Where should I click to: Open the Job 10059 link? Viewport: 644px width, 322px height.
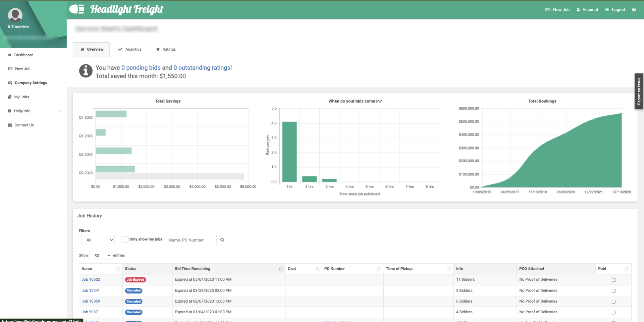tap(91, 301)
